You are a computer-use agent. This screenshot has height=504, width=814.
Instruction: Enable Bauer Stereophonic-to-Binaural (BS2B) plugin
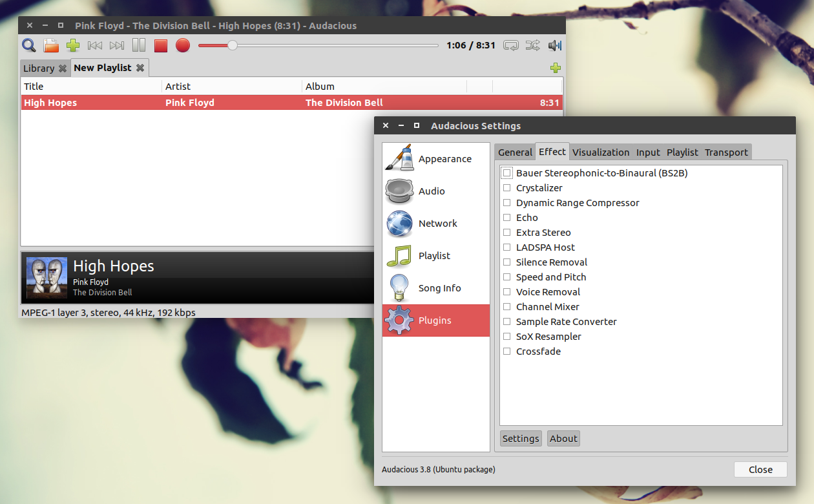tap(507, 173)
